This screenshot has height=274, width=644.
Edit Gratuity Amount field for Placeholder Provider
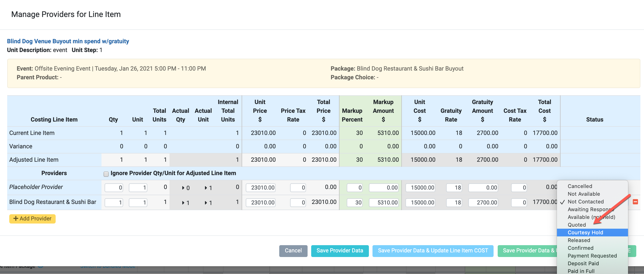483,187
